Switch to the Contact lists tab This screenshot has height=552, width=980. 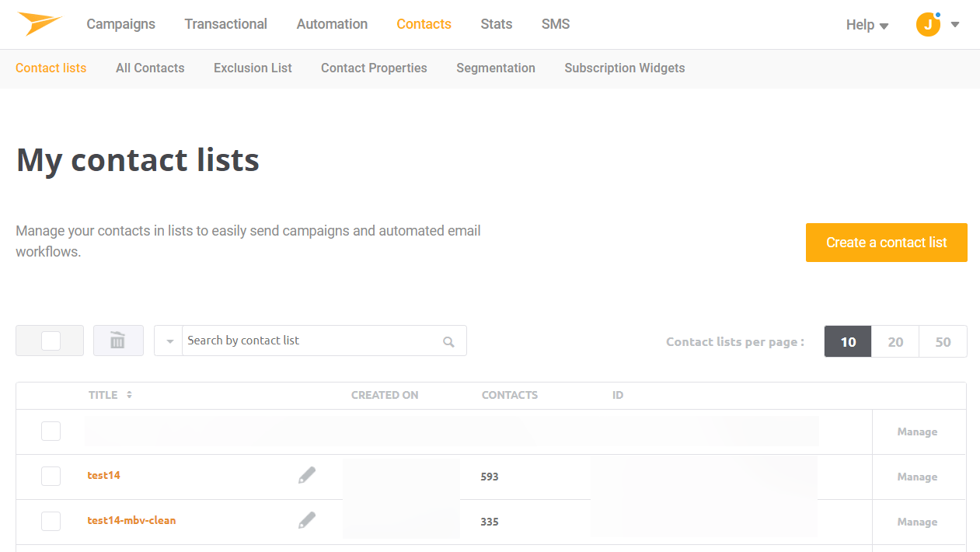click(51, 68)
